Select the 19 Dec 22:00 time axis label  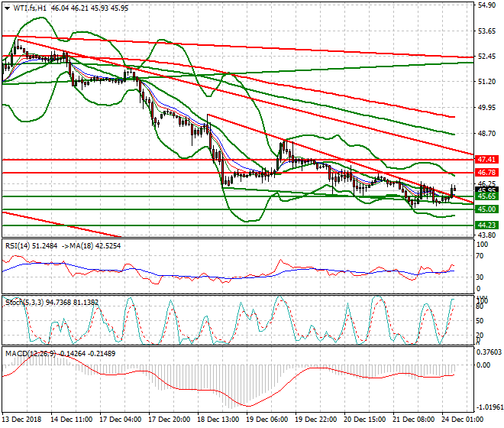(315, 420)
